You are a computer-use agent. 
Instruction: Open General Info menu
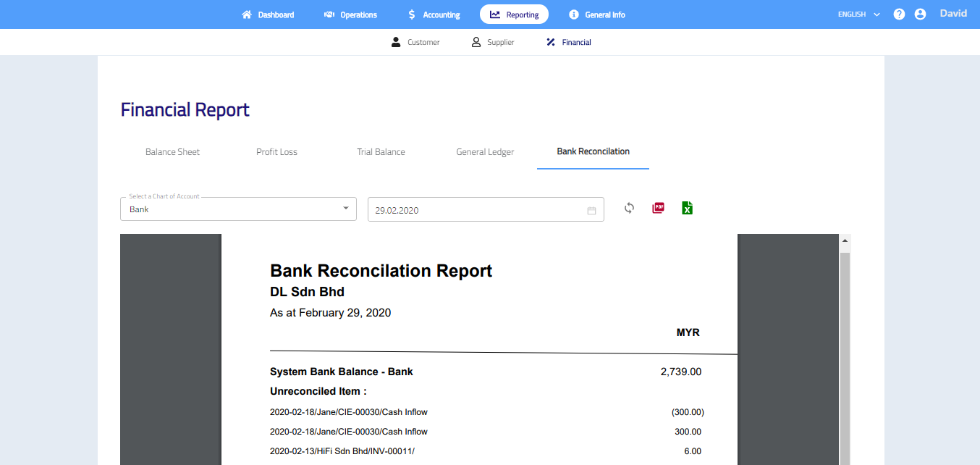596,14
